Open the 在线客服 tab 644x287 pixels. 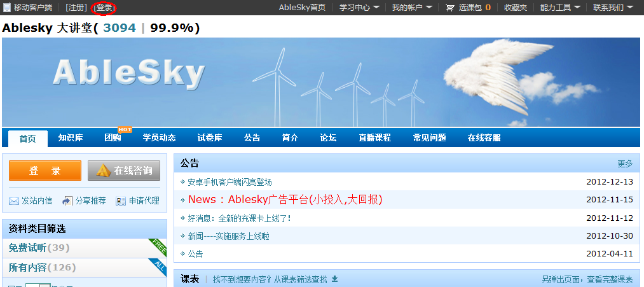(x=484, y=137)
